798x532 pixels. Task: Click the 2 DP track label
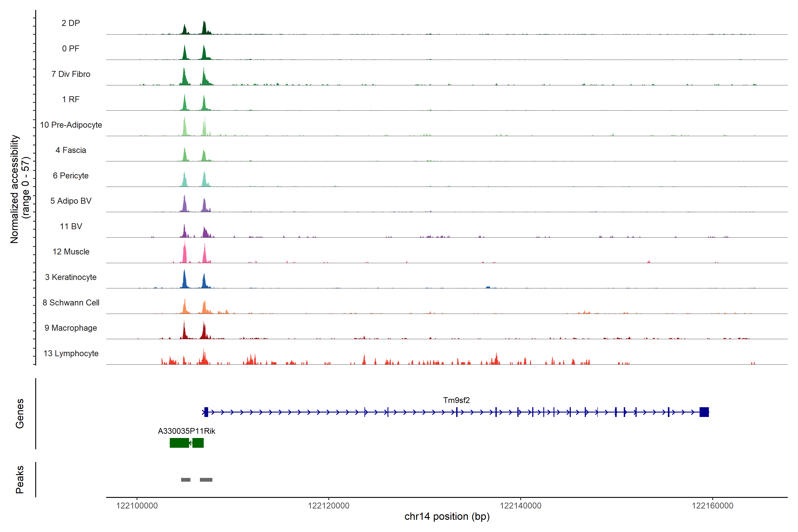point(70,23)
